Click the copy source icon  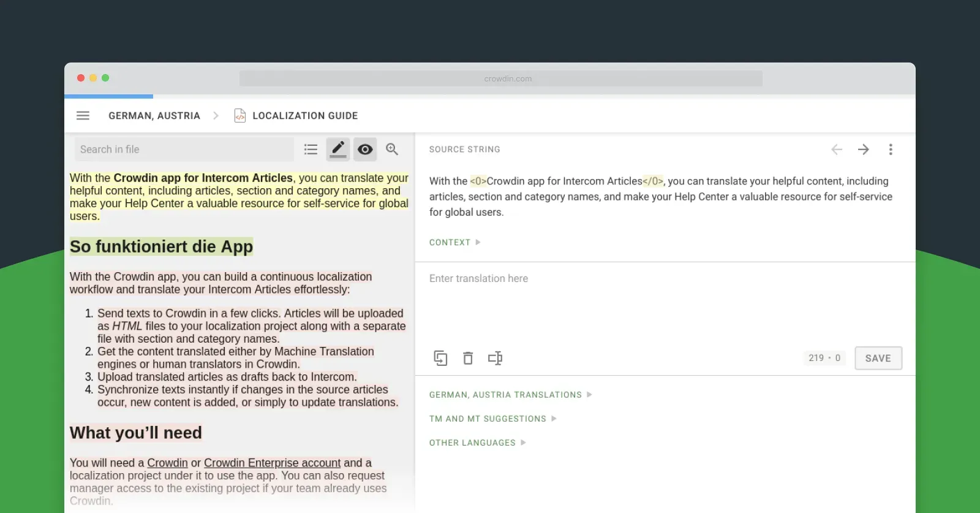tap(440, 358)
